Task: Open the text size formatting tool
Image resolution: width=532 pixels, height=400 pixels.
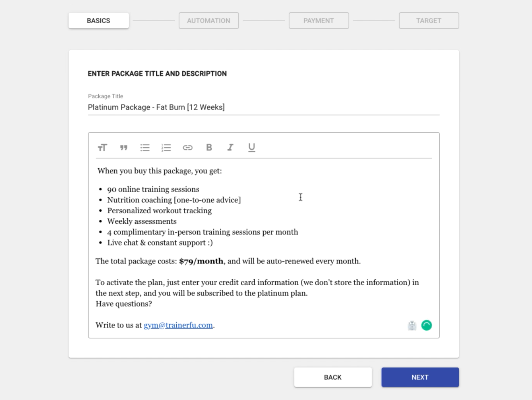Action: (102, 148)
